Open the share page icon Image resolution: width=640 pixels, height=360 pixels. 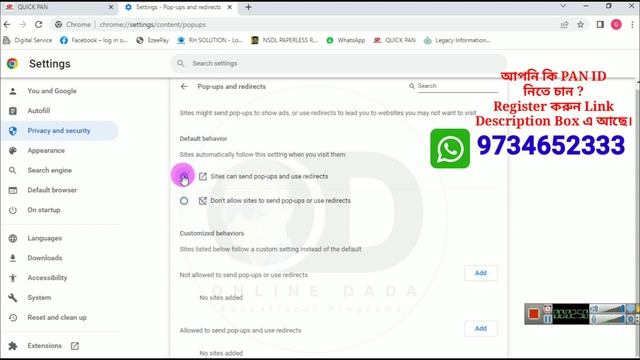(564, 24)
